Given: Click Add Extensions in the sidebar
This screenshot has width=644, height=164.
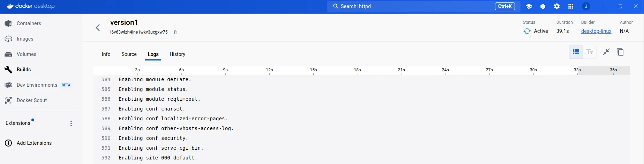Looking at the screenshot, I should [x=34, y=143].
